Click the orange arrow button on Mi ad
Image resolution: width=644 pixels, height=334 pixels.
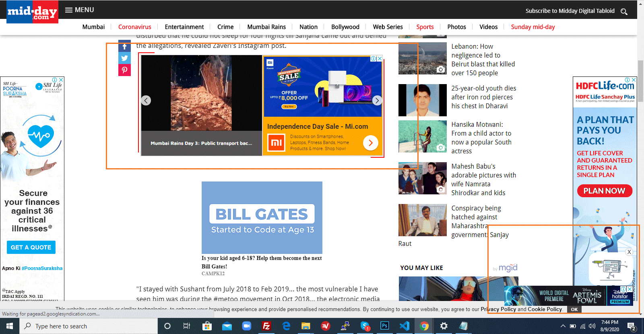click(x=370, y=143)
